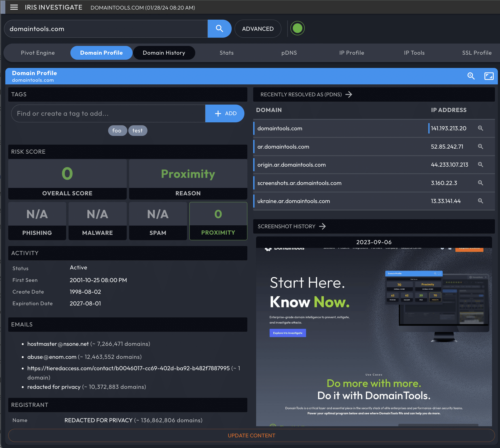This screenshot has width=500, height=448.
Task: Click the Proximity 0 score tile
Action: [x=218, y=221]
